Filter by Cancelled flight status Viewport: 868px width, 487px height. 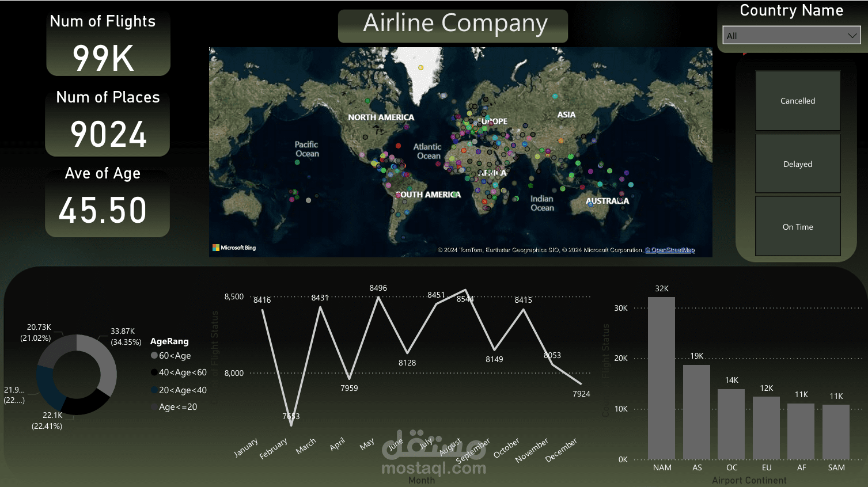pos(798,101)
